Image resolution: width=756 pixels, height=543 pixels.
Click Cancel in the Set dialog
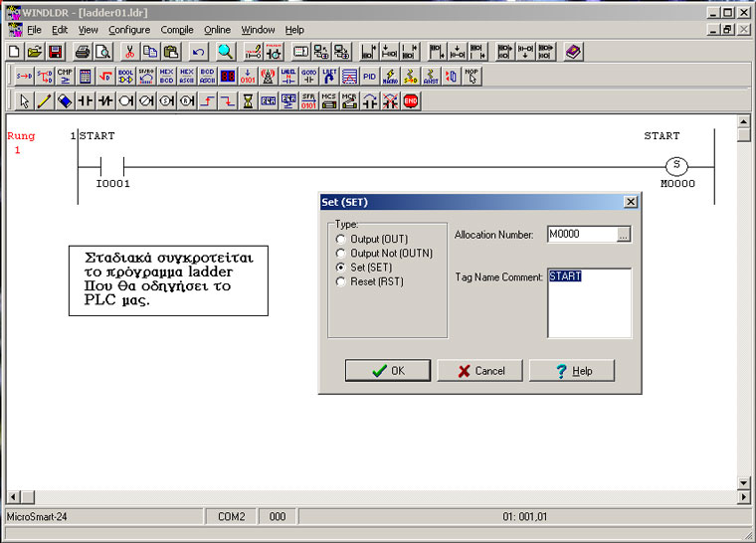[479, 370]
